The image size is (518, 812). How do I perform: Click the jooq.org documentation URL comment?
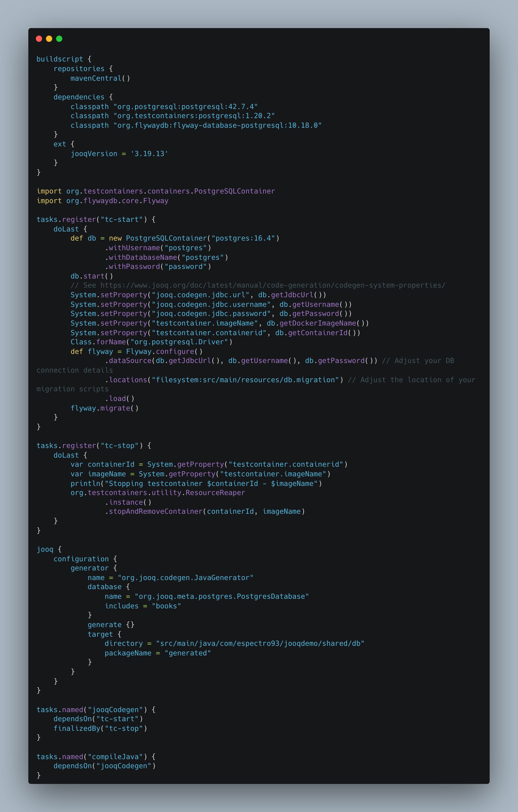coord(272,285)
